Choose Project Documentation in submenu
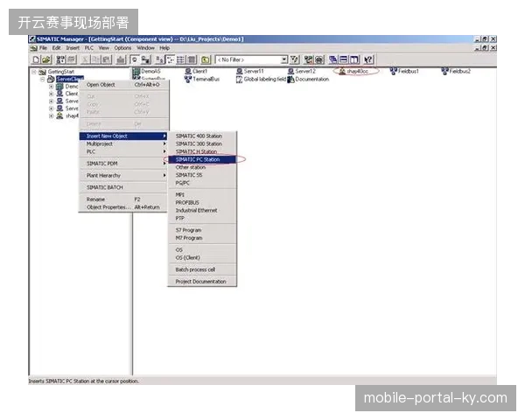Image resolution: width=525 pixels, height=420 pixels. (202, 282)
